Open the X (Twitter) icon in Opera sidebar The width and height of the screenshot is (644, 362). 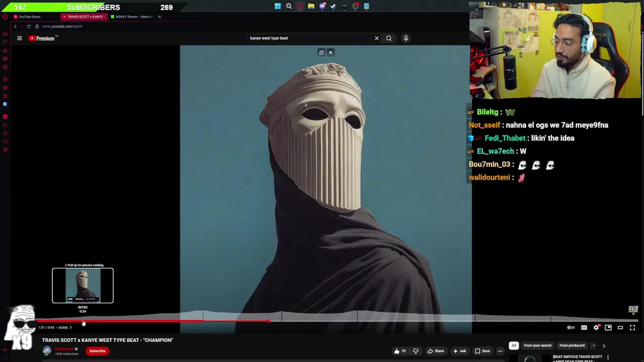click(5, 96)
